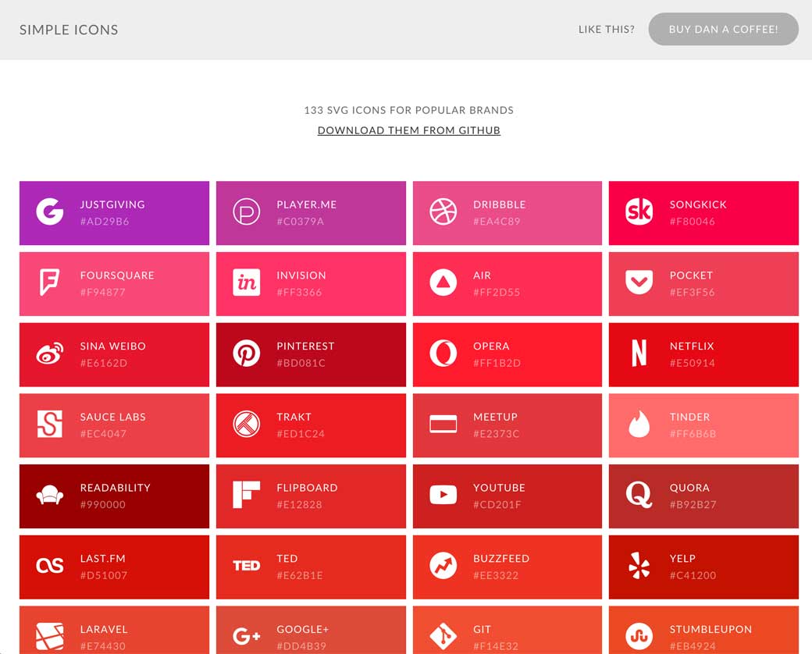This screenshot has width=812, height=654.
Task: Click the Sina Weibo #E6162D hex code
Action: coord(103,363)
